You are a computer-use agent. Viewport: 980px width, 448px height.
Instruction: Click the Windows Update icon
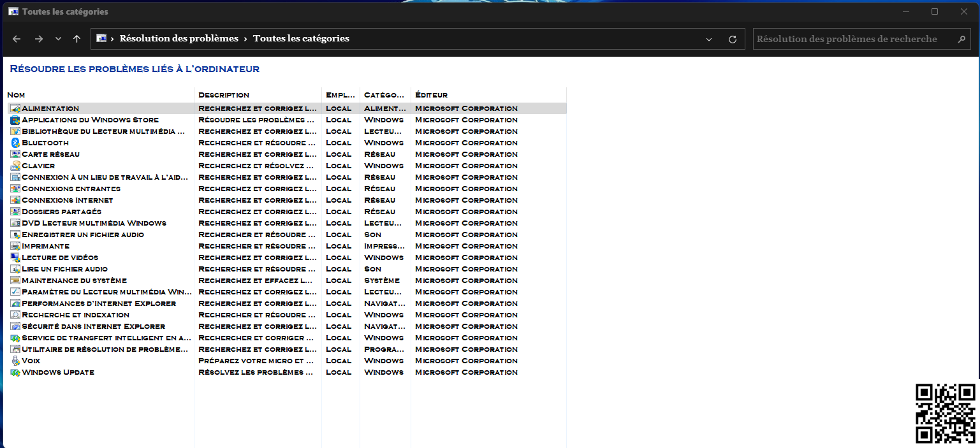pos(15,372)
